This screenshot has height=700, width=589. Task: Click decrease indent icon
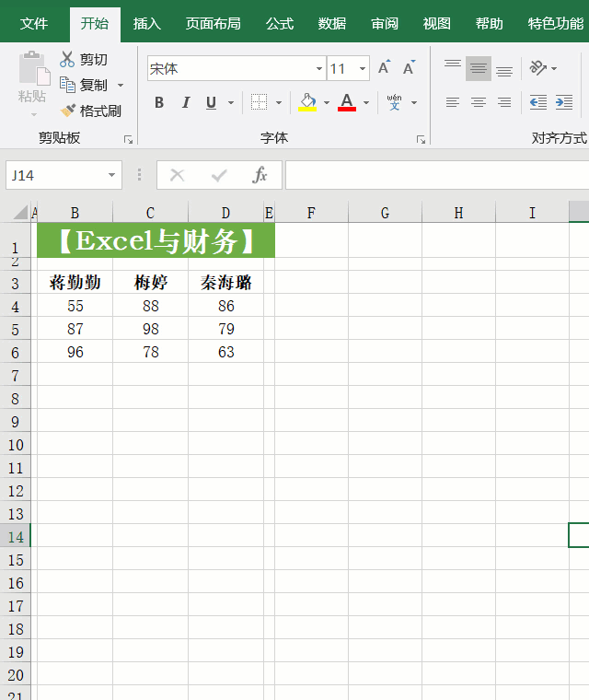coord(538,102)
